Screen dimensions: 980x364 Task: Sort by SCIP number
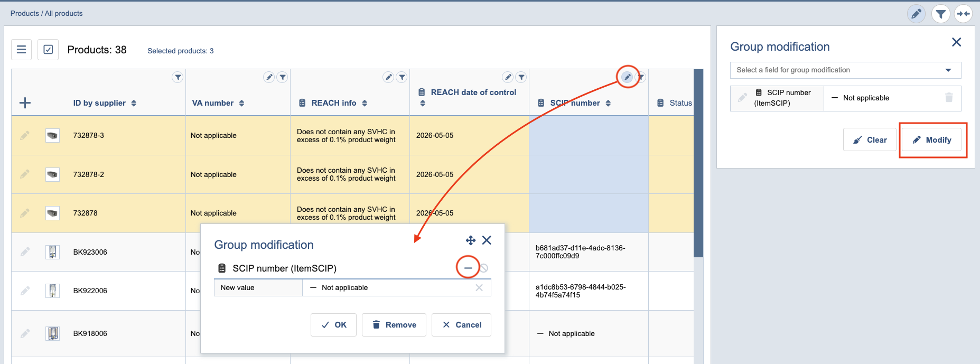(608, 104)
